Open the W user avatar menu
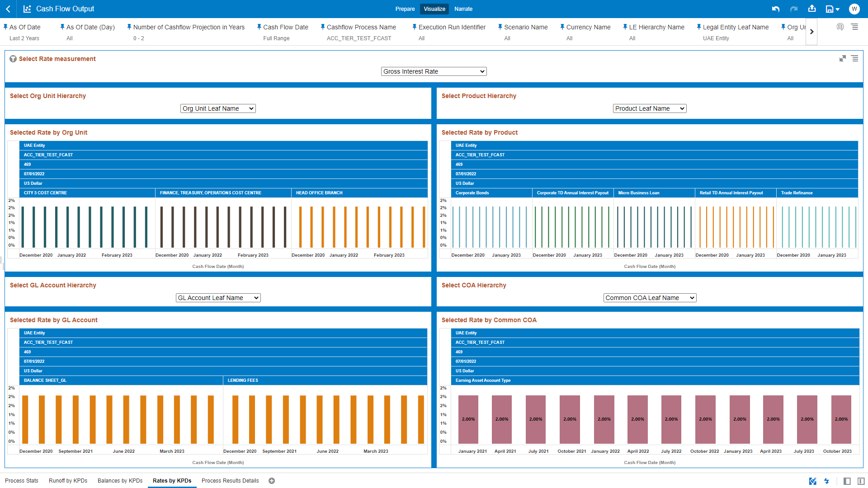868x488 pixels. coord(854,9)
